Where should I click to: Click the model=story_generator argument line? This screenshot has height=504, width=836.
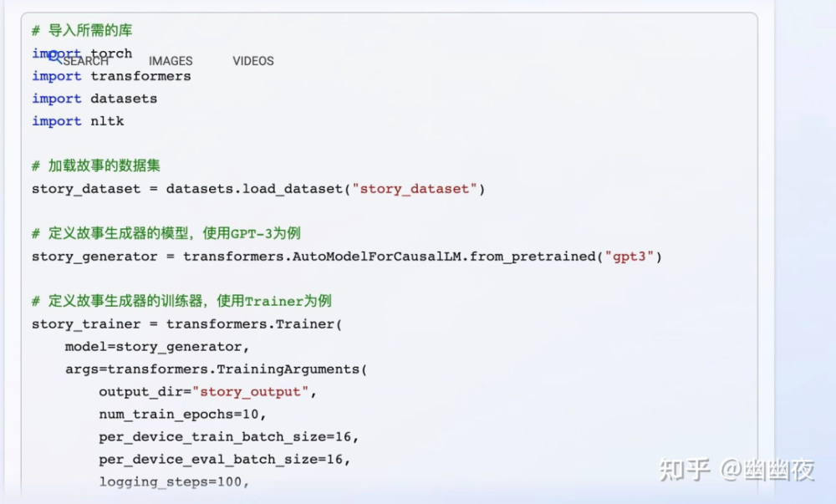click(157, 347)
